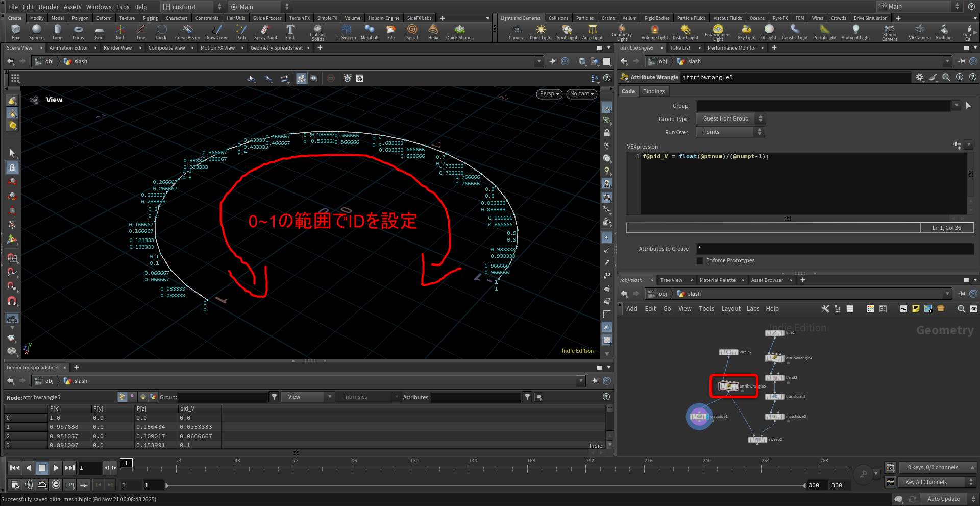
Task: Open the Layout menu in network editor
Action: tap(730, 309)
